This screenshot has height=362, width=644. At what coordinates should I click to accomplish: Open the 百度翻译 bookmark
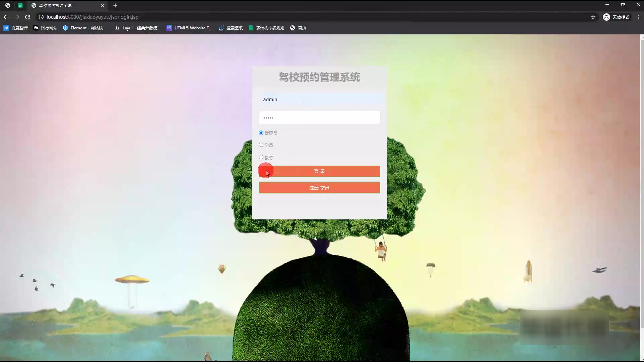15,28
